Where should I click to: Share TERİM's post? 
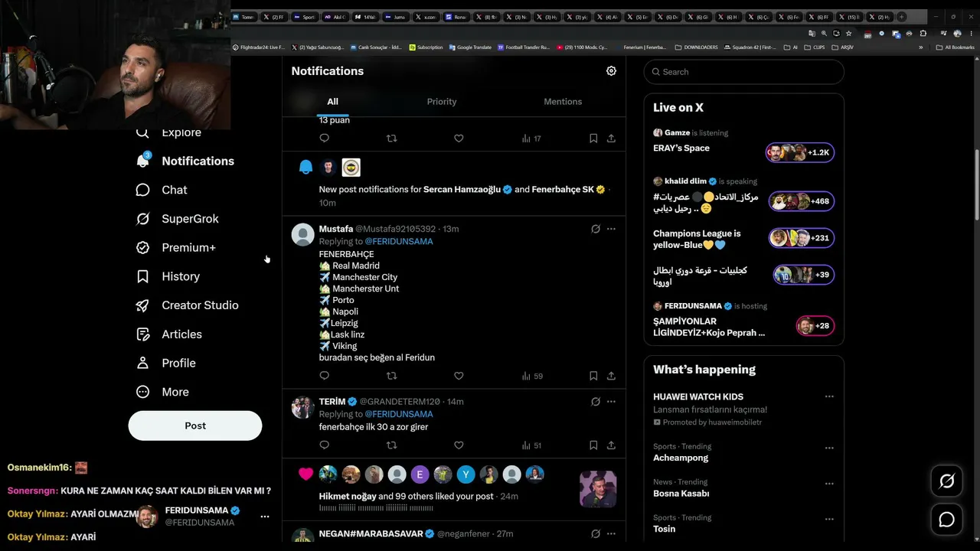[x=611, y=445]
